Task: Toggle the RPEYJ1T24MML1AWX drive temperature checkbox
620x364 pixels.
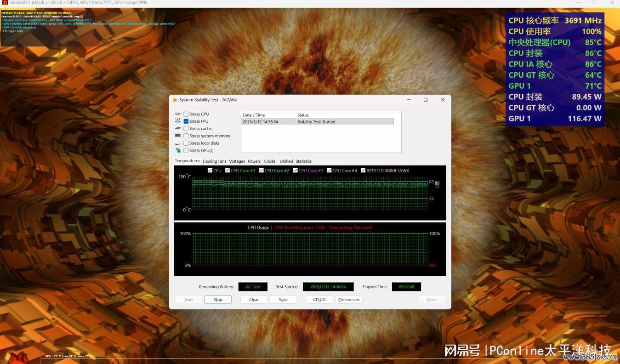Action: tap(364, 171)
